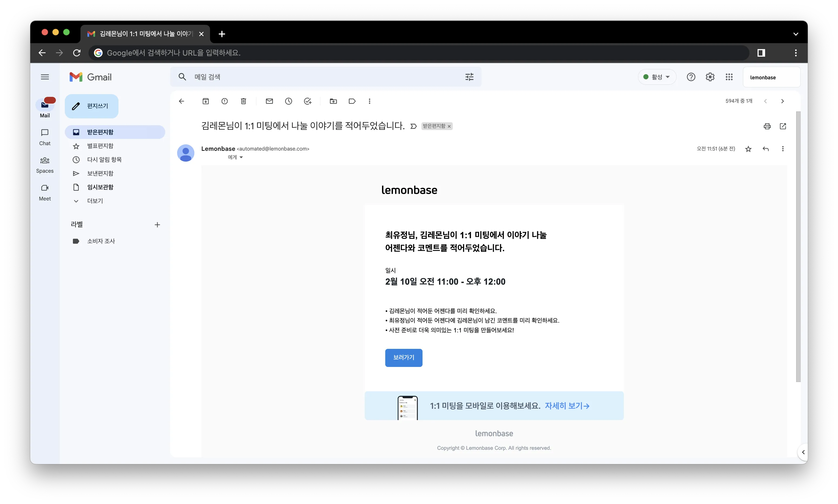Switch to Chat in the sidebar
The image size is (838, 504).
pyautogui.click(x=45, y=137)
